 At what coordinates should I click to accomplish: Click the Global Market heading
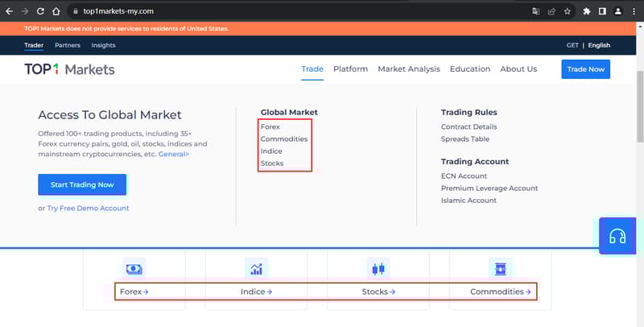tap(289, 112)
